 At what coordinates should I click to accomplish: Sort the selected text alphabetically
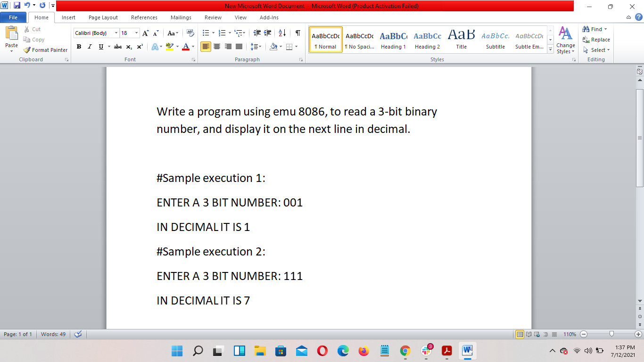[282, 33]
